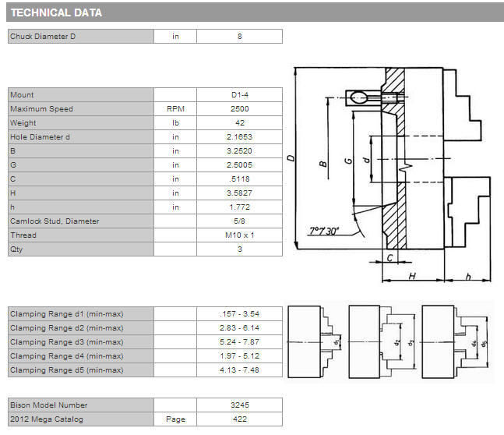504x435 pixels.
Task: Open the d1 clamping diagram
Action: pos(315,341)
